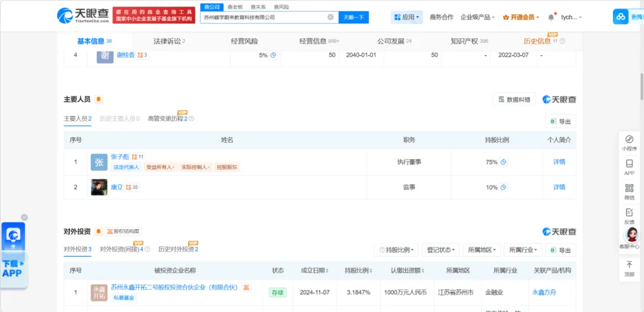Viewport: 644px width, 312px height.
Task: Select 历史对外投资 sub-tab
Action: point(178,249)
